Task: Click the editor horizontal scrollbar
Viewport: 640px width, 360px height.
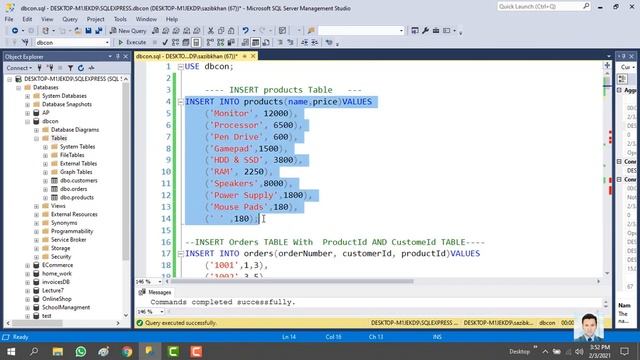Action: point(291,281)
